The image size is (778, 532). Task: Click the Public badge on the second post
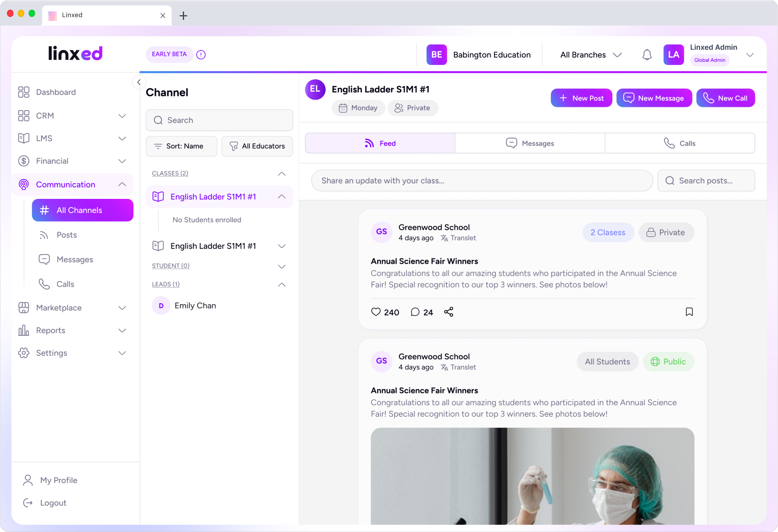(x=668, y=362)
